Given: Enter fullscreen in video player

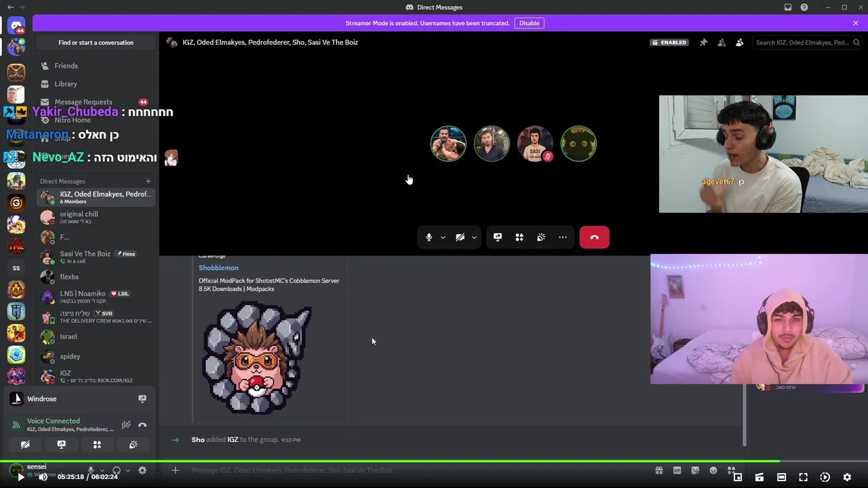Looking at the screenshot, I should [x=803, y=477].
